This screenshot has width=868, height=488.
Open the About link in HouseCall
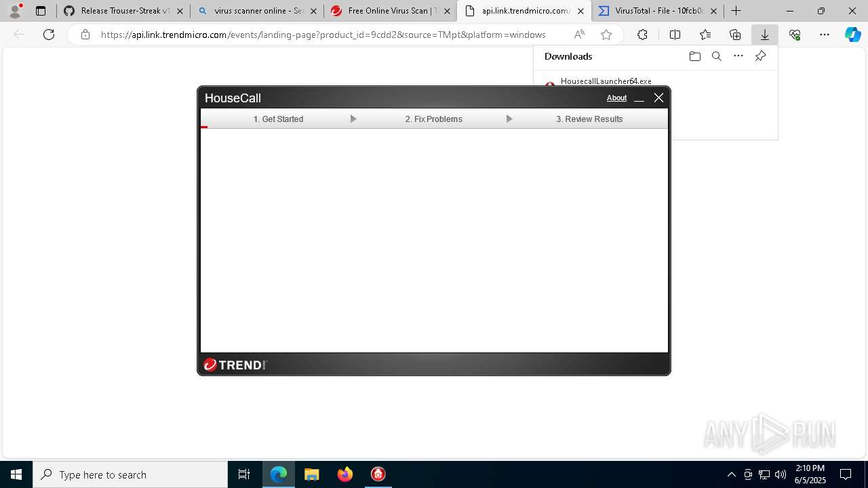click(616, 98)
